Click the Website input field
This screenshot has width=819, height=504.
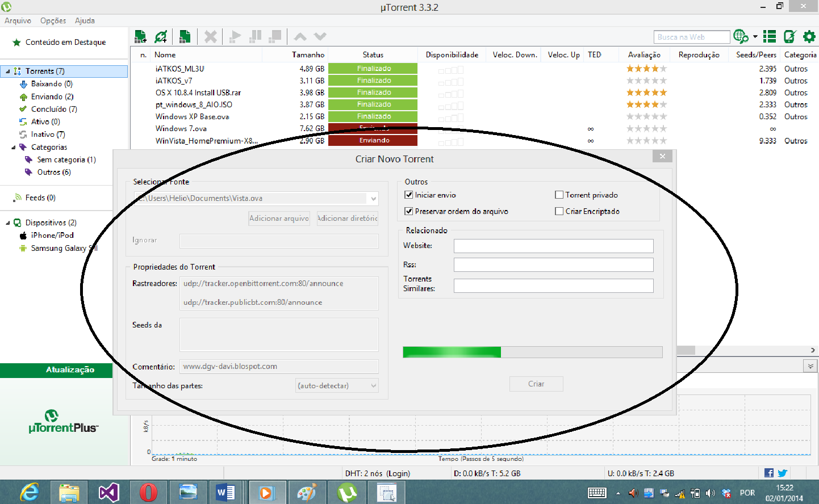(554, 246)
